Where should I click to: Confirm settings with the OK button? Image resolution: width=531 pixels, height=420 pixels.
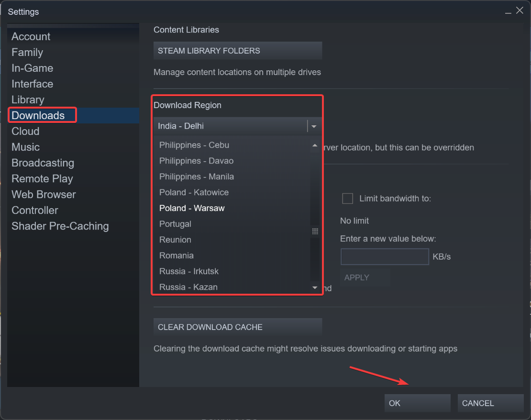pyautogui.click(x=418, y=403)
